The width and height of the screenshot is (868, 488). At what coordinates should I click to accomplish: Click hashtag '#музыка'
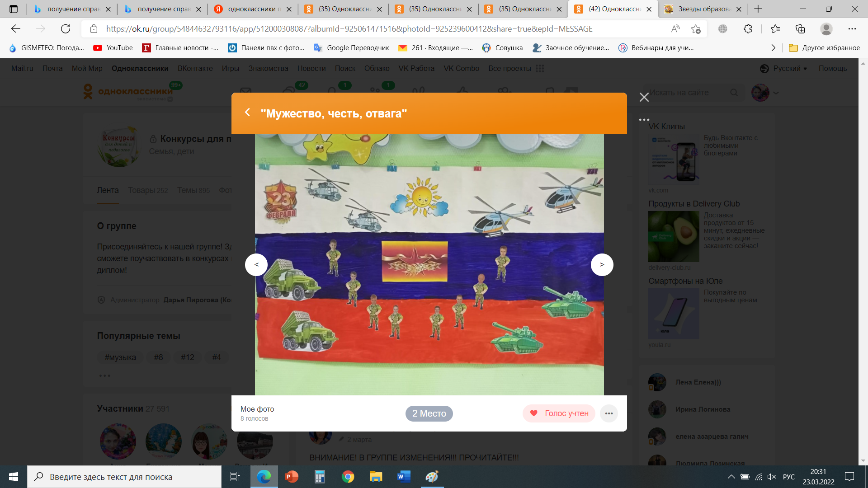click(x=120, y=357)
